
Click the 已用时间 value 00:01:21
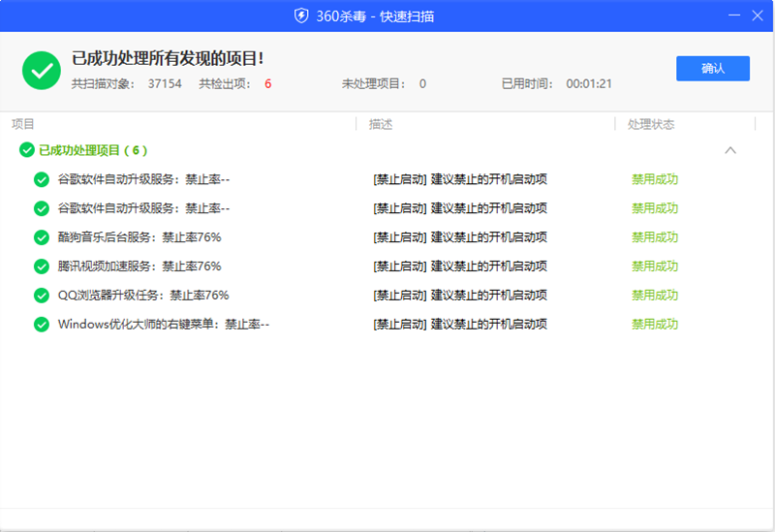(589, 83)
